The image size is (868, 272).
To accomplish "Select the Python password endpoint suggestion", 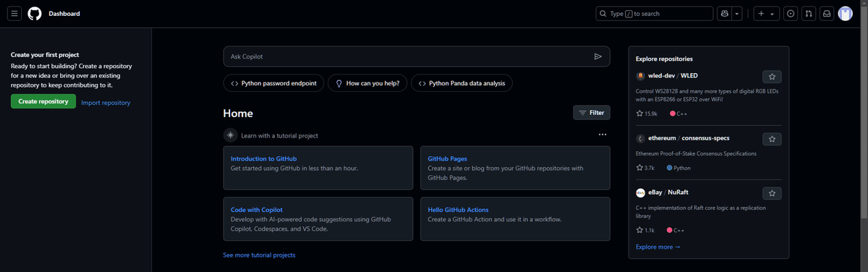I will point(273,83).
